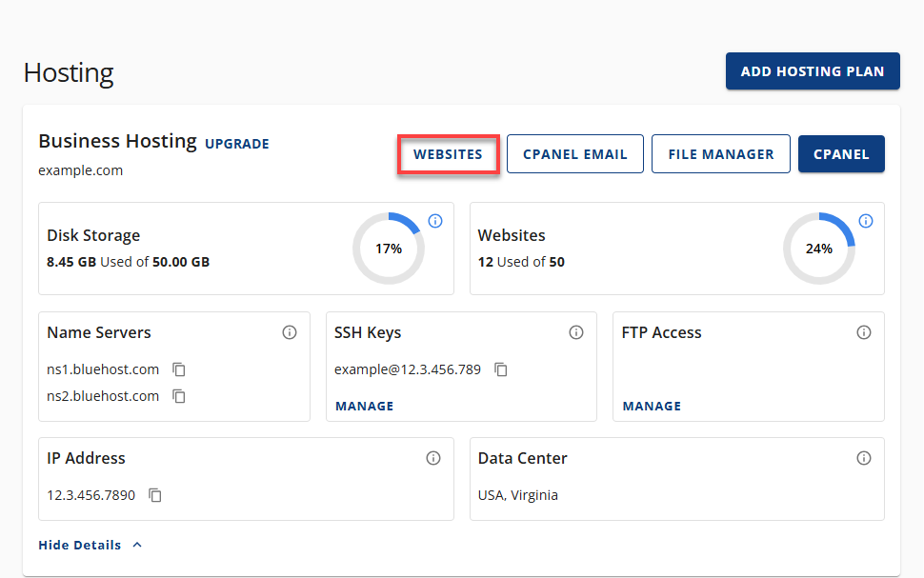924x578 pixels.
Task: Click IP Address info icon
Action: coord(433,458)
